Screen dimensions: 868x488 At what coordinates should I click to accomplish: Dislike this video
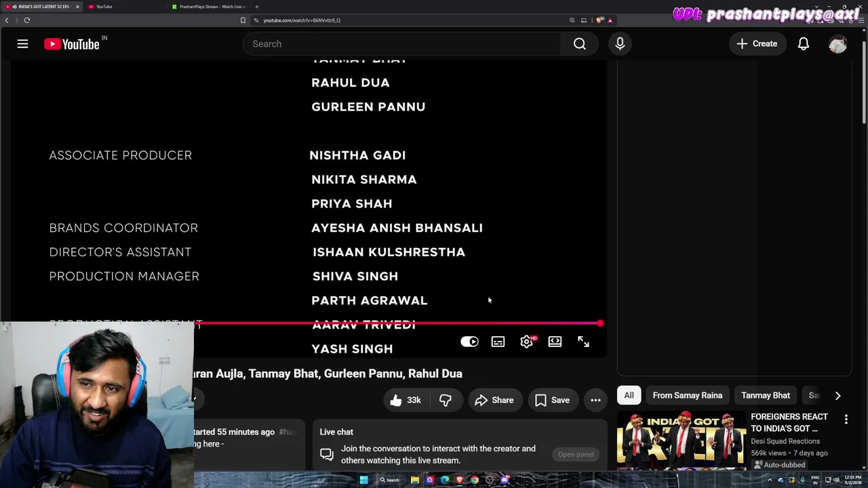click(446, 400)
